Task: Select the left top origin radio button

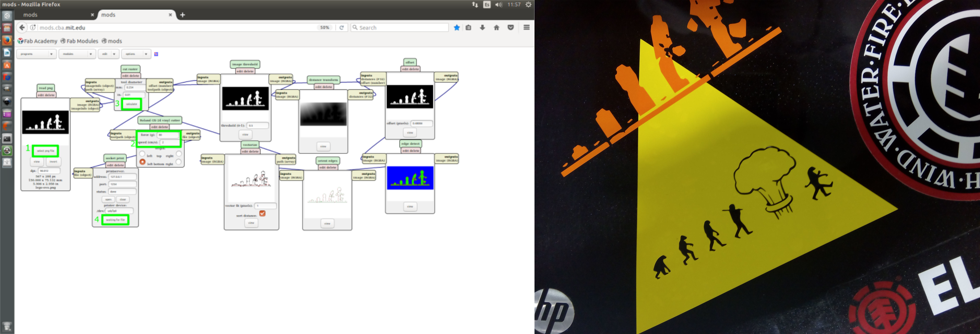Action: tap(142, 154)
